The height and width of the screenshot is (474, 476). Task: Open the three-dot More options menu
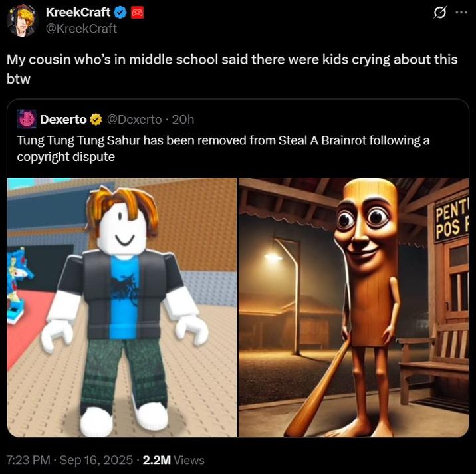[461, 13]
